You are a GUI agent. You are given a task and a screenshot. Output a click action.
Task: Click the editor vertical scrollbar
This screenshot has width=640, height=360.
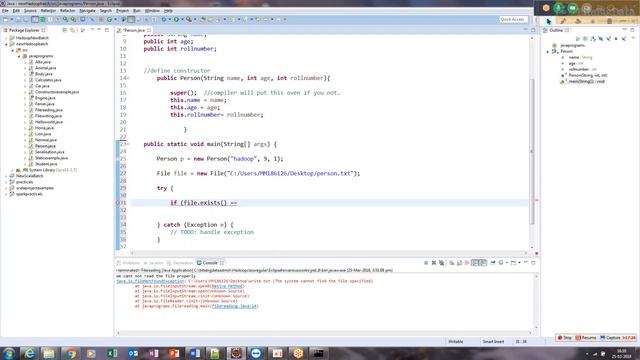pos(531,152)
